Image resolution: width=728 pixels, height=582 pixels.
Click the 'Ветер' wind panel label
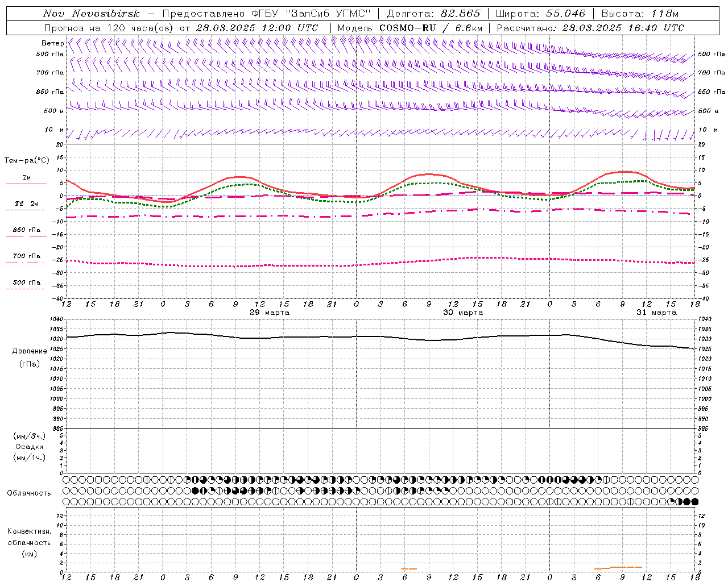click(52, 43)
